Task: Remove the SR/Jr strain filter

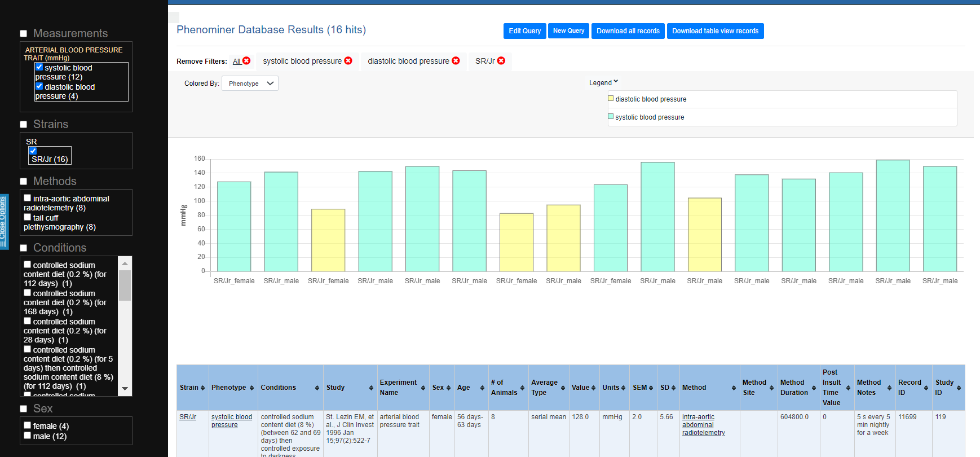Action: (501, 61)
